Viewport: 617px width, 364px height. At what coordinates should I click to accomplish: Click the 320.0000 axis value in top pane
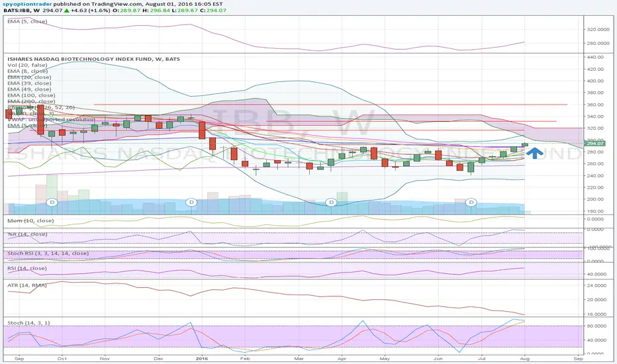pyautogui.click(x=598, y=30)
